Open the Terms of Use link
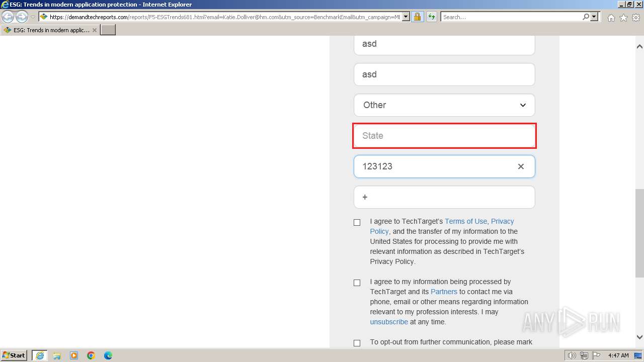Image resolution: width=644 pixels, height=362 pixels. [x=466, y=221]
